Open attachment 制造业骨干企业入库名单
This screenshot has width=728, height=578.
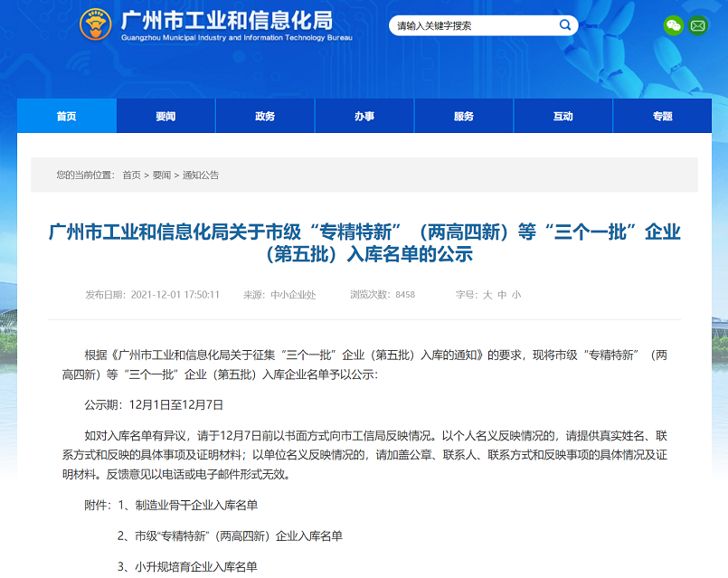coord(196,505)
